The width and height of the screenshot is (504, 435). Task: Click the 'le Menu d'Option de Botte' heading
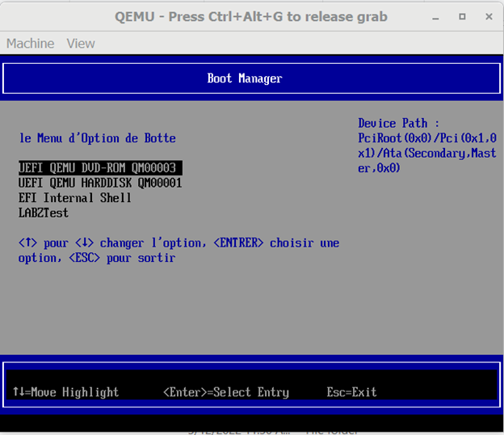pos(98,138)
